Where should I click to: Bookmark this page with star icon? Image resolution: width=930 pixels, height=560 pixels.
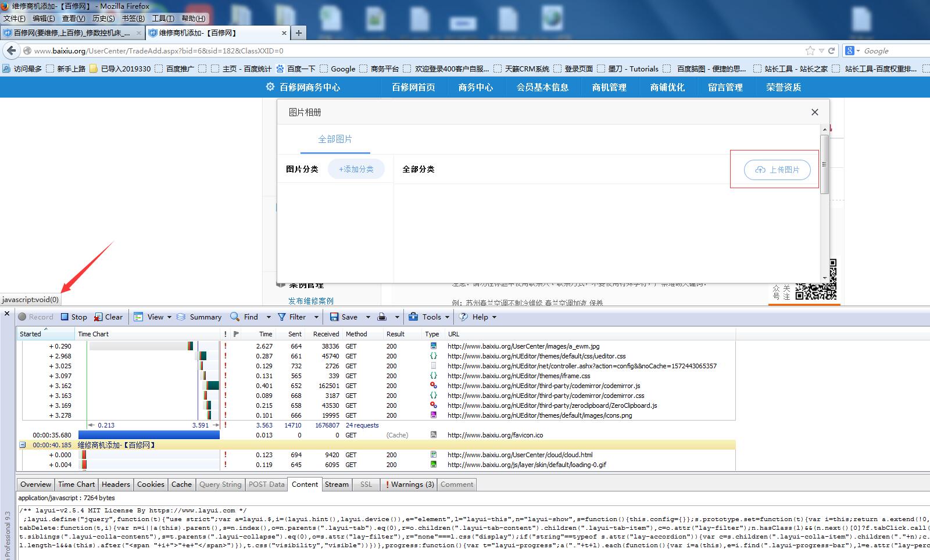pyautogui.click(x=810, y=51)
